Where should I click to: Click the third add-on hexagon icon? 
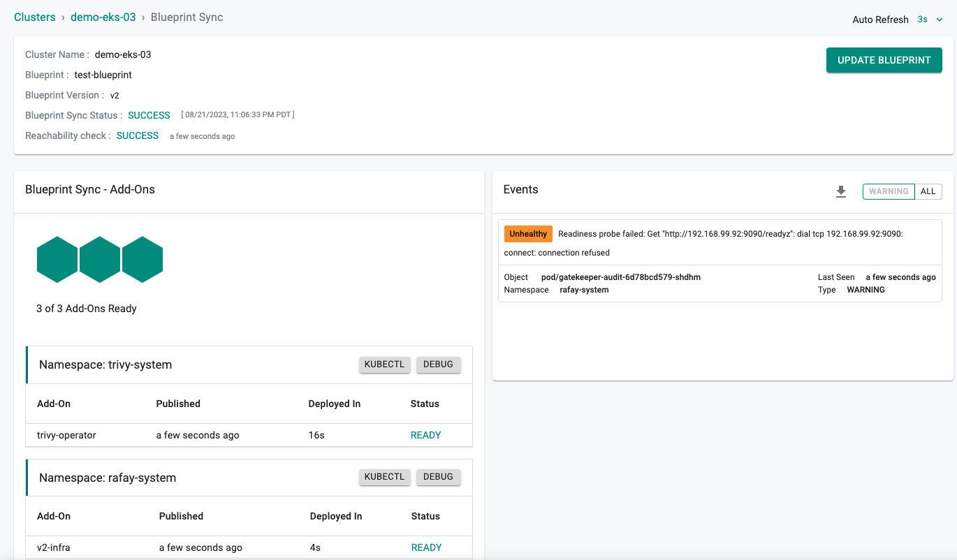(143, 260)
